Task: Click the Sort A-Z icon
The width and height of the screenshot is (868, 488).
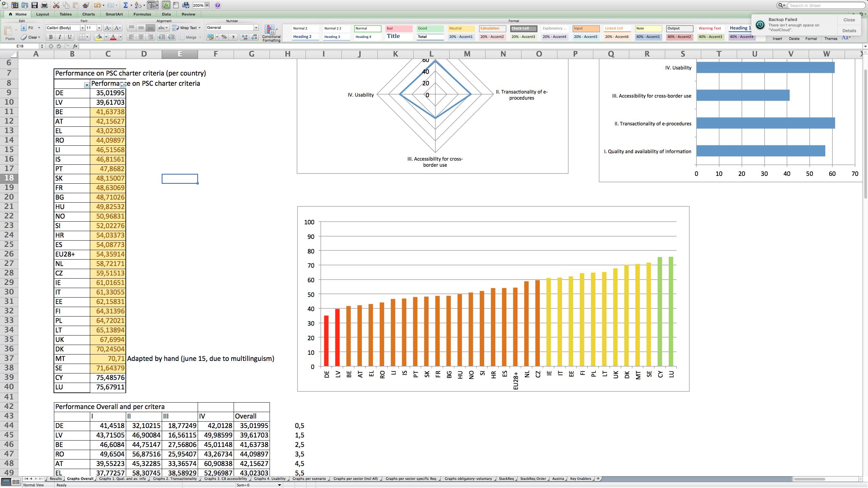Action: click(x=138, y=5)
